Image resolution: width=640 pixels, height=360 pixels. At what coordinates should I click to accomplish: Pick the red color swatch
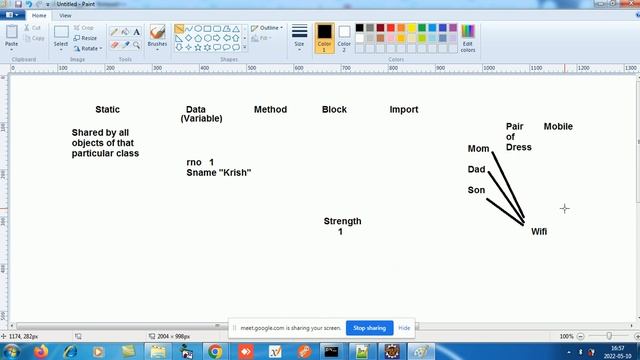pyautogui.click(x=391, y=28)
